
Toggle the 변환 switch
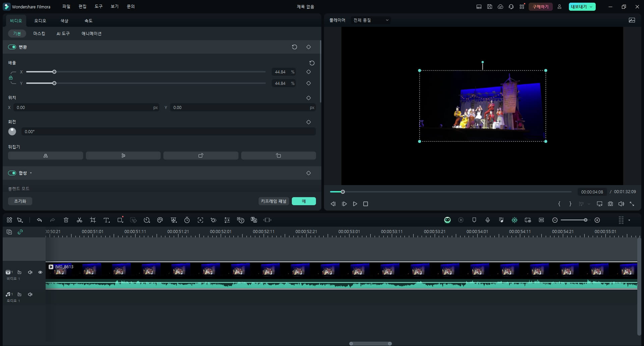[12, 47]
